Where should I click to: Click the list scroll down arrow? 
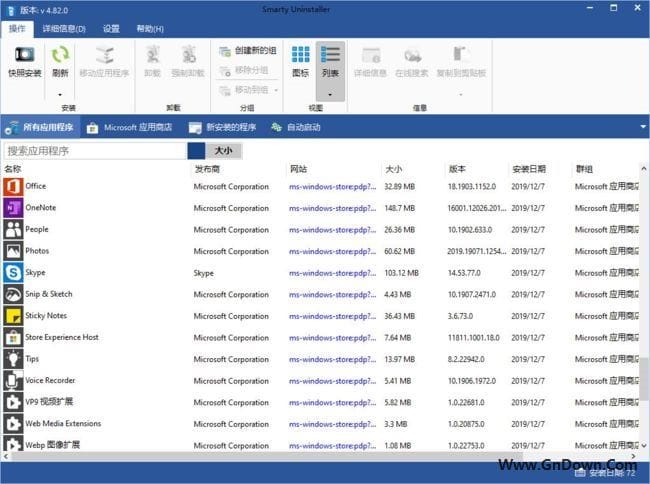643,445
